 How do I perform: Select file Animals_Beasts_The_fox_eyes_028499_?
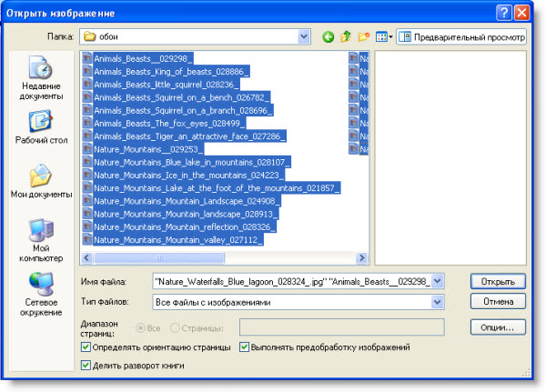pyautogui.click(x=169, y=124)
